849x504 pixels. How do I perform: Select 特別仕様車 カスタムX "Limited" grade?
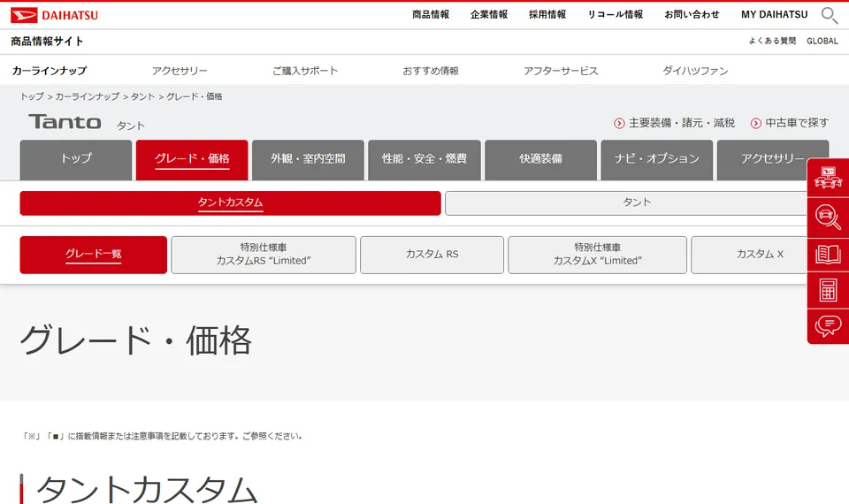[597, 255]
